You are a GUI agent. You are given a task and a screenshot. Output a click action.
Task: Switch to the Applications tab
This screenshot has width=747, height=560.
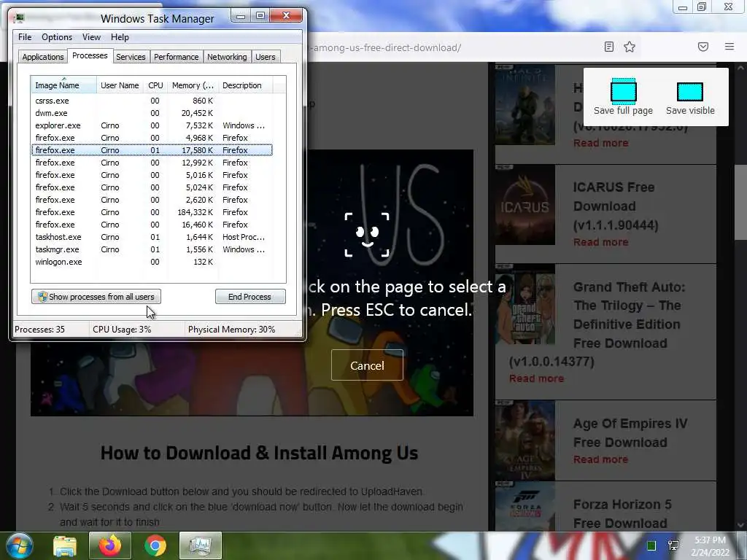tap(43, 57)
